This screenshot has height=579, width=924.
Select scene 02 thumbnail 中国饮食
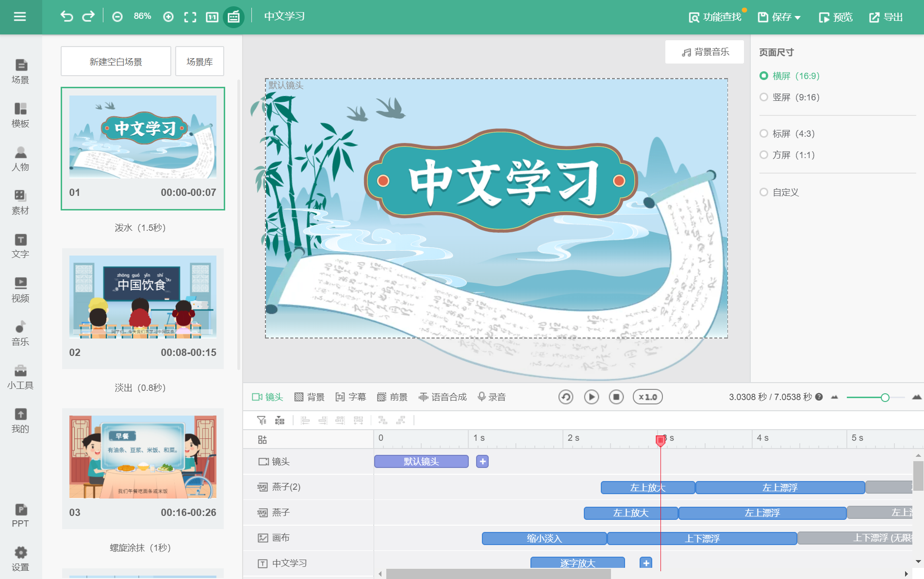click(x=143, y=297)
